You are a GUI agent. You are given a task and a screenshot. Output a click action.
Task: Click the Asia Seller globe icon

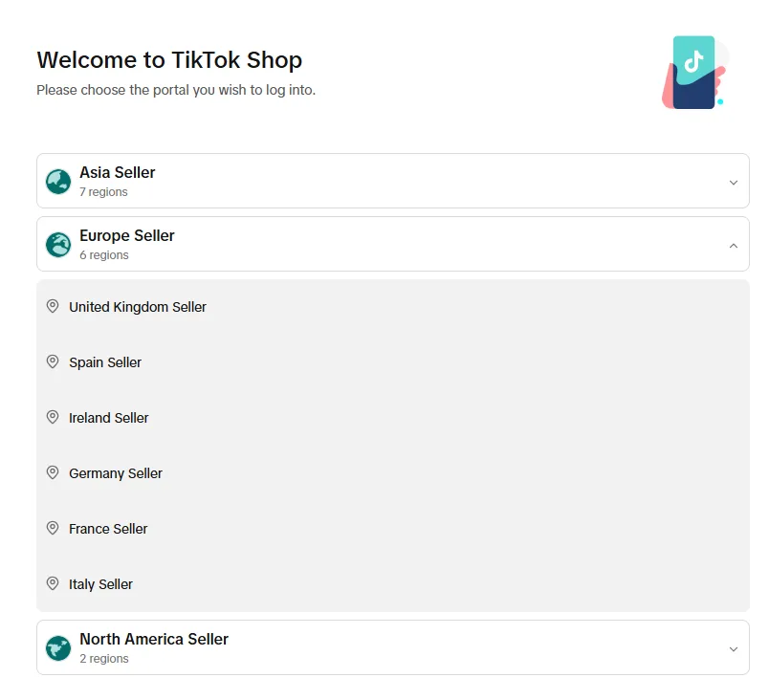tap(58, 182)
